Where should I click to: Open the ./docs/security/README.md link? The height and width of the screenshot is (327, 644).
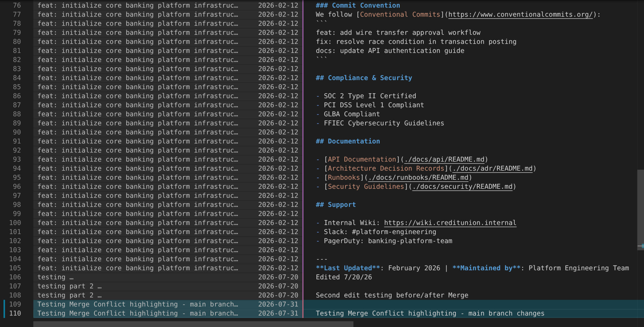click(462, 187)
